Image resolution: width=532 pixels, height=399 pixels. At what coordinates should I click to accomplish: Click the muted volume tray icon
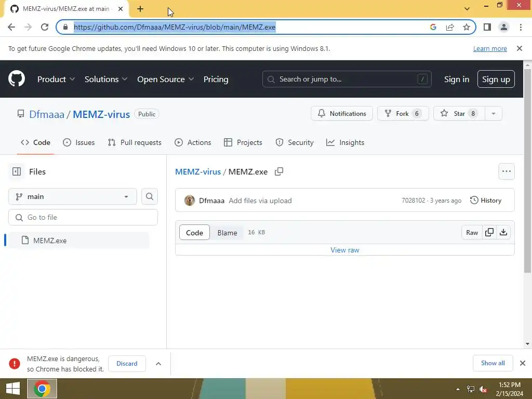(x=483, y=389)
